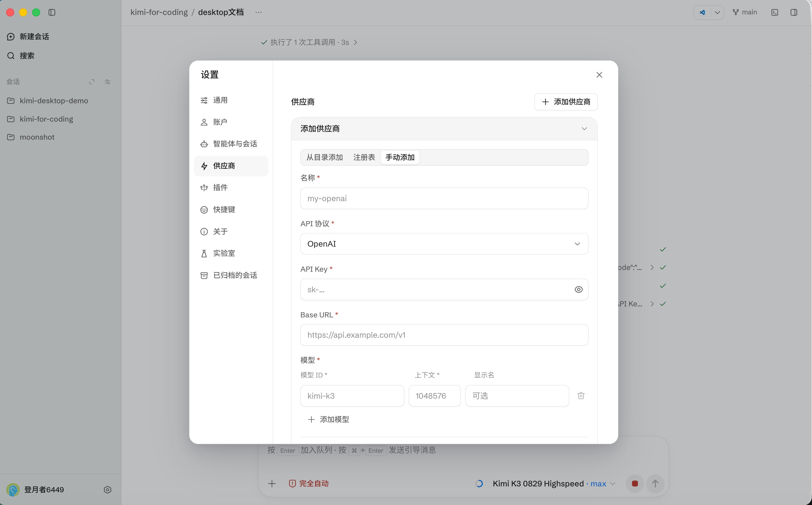Expand the tool row ending in PI Ke...
The width and height of the screenshot is (812, 505).
pyautogui.click(x=652, y=304)
